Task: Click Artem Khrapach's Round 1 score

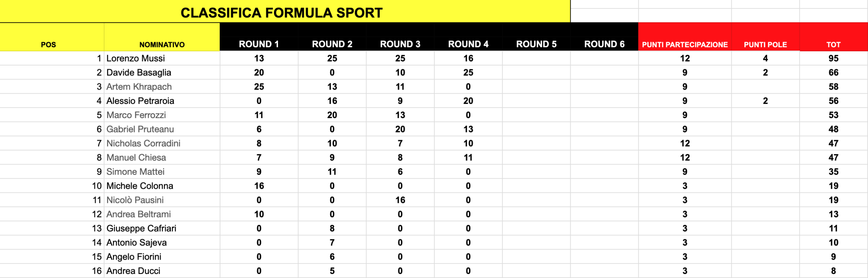Action: [x=259, y=87]
